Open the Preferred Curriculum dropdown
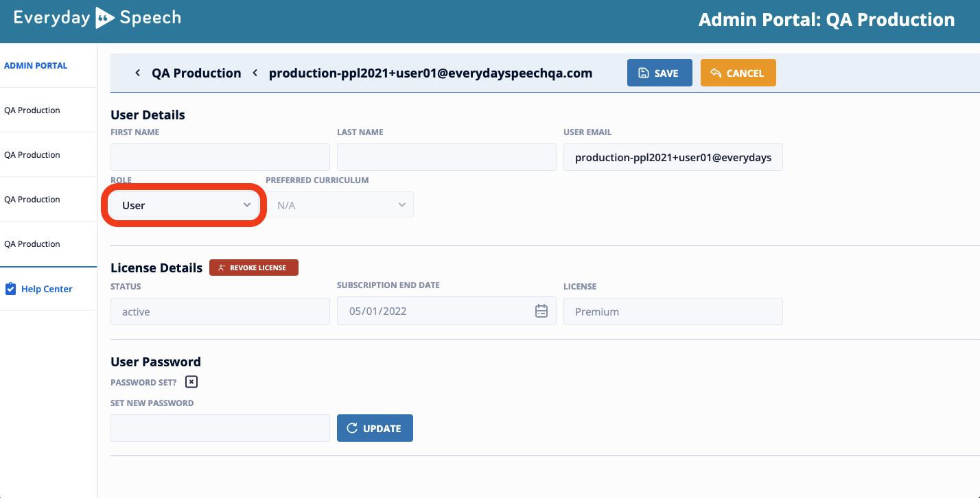The height and width of the screenshot is (498, 980). 340,205
